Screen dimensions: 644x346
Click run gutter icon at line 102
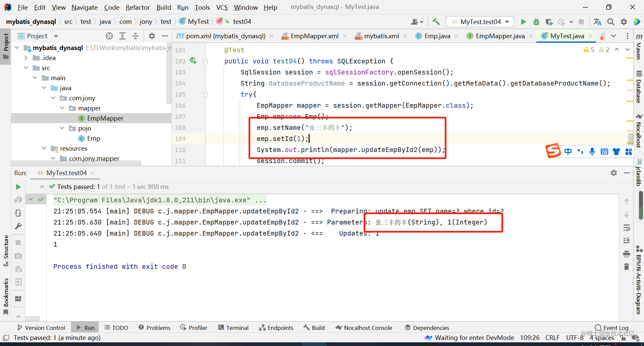click(x=193, y=61)
